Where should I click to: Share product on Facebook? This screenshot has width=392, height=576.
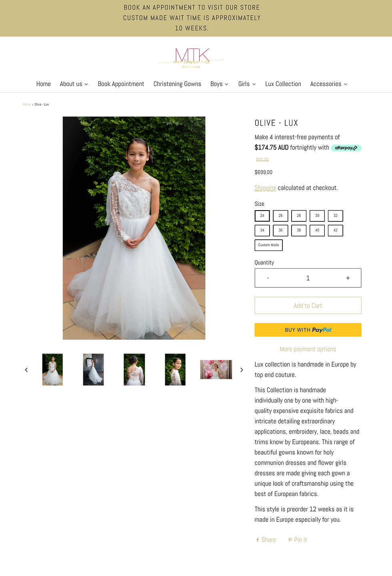pos(266,540)
